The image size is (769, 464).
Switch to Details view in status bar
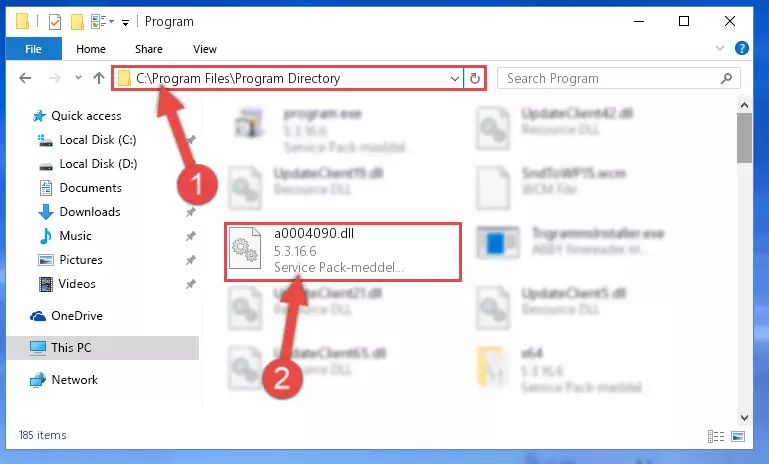[x=716, y=436]
